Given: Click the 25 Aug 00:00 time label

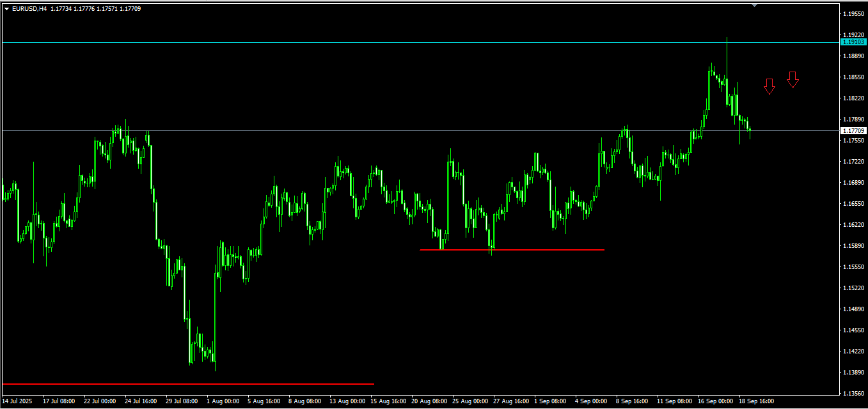Looking at the screenshot, I should (469, 401).
